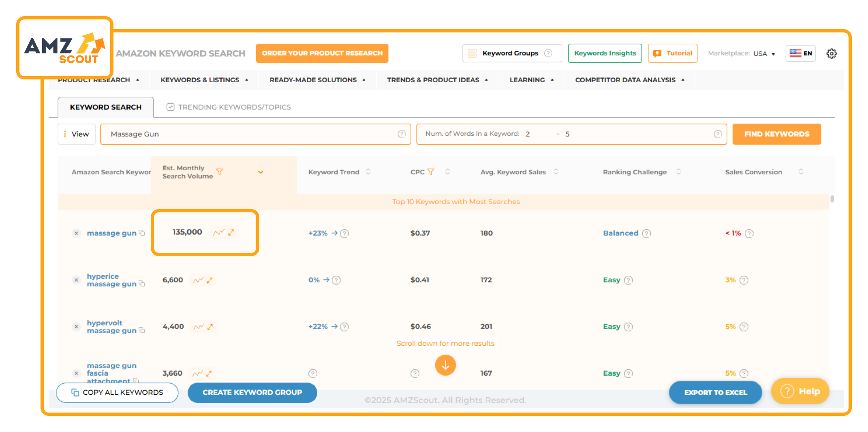The image size is (868, 432).
Task: Open trend chart for 6,600 search volume
Action: point(198,280)
